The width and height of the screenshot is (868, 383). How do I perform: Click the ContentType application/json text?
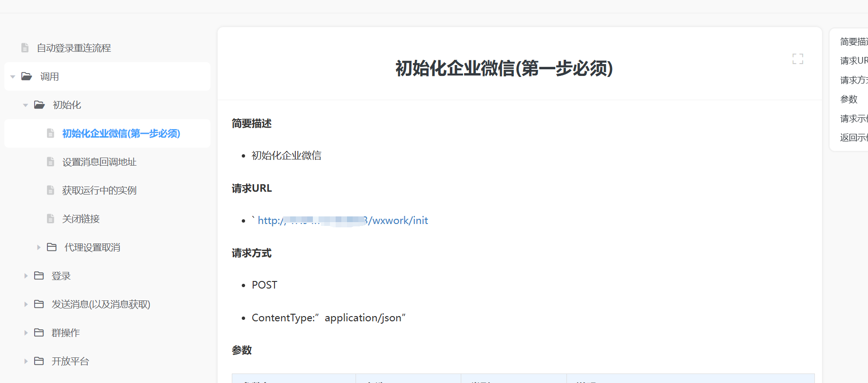tap(329, 318)
